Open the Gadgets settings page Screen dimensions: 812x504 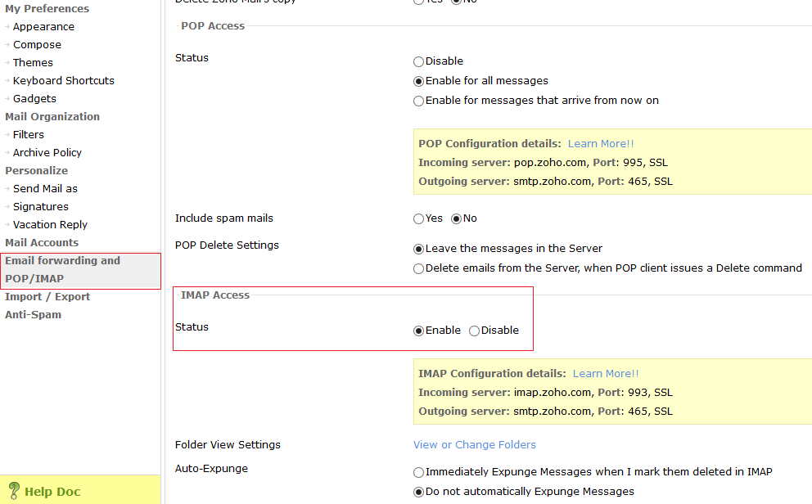coord(34,98)
